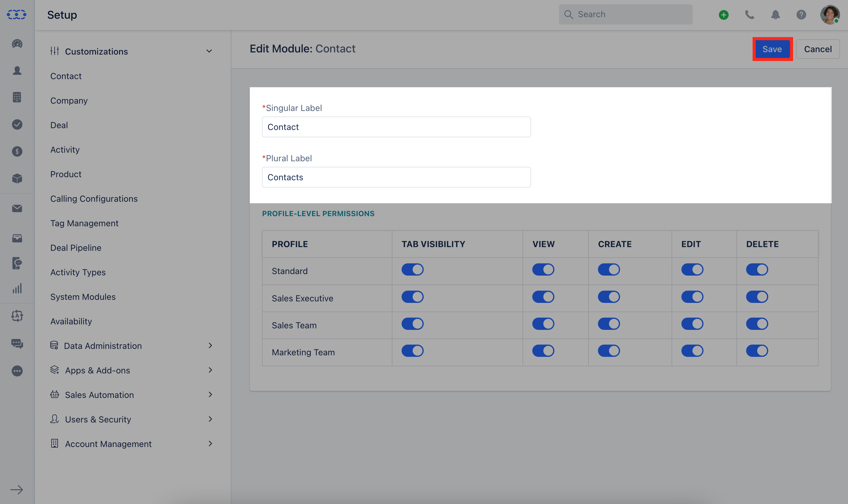Toggle Delete permission for Sales Team
This screenshot has width=848, height=504.
(757, 324)
